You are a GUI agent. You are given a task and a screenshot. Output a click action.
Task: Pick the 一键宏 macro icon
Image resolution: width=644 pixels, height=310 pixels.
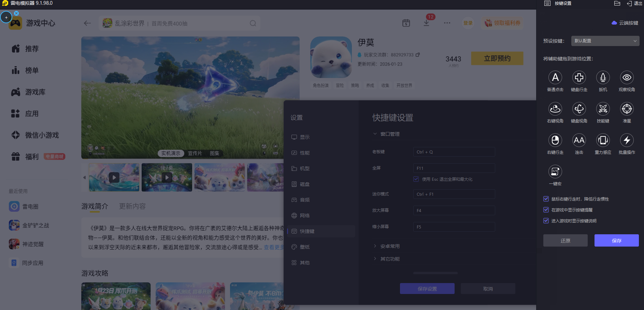tap(555, 172)
